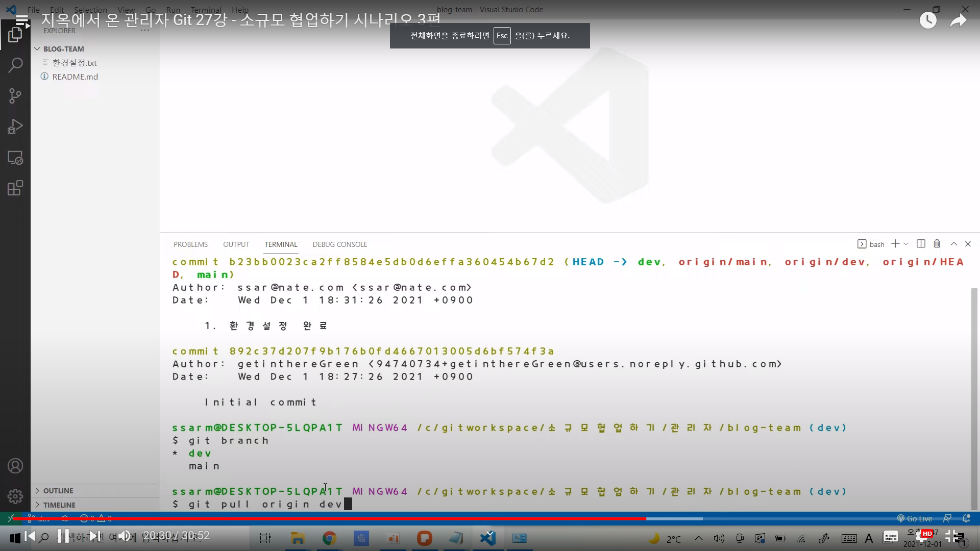Viewport: 980px width, 551px height.
Task: Switch to the PROBLEMS tab
Action: click(x=190, y=244)
